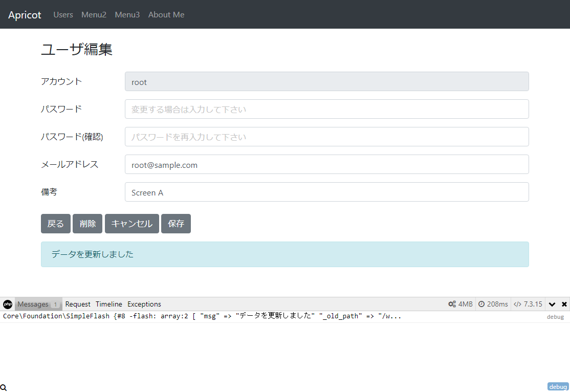Close the debug bar
The height and width of the screenshot is (392, 570).
[564, 304]
